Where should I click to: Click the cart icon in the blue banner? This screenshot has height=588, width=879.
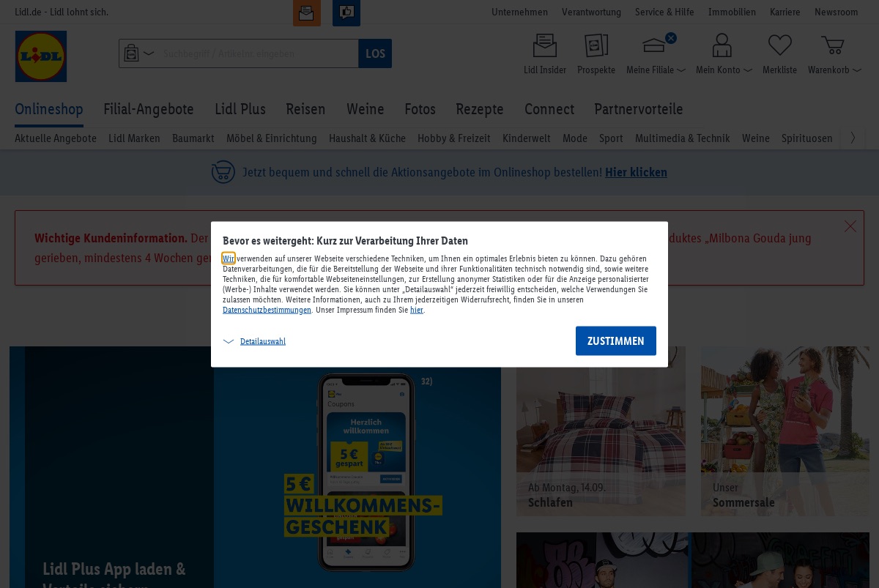[223, 172]
